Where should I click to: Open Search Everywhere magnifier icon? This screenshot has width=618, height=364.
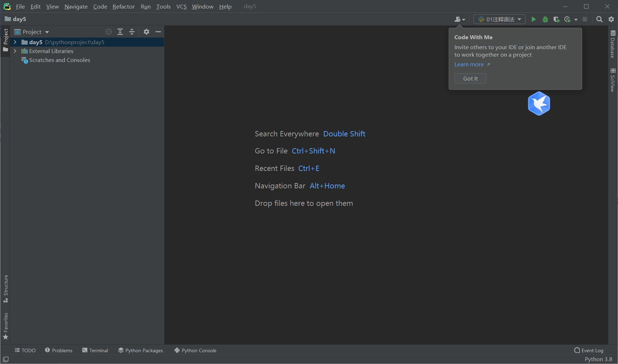(x=599, y=19)
